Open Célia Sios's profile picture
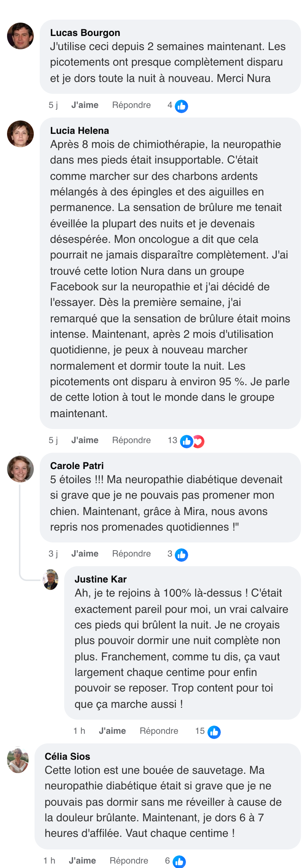 pos(18,760)
